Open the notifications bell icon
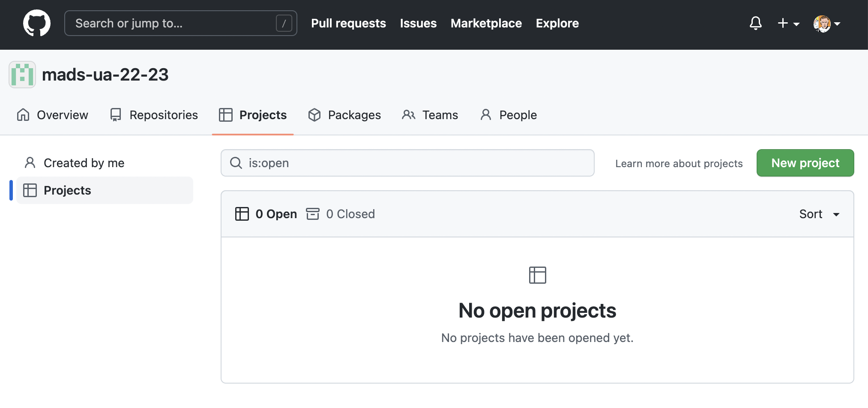 (x=756, y=23)
